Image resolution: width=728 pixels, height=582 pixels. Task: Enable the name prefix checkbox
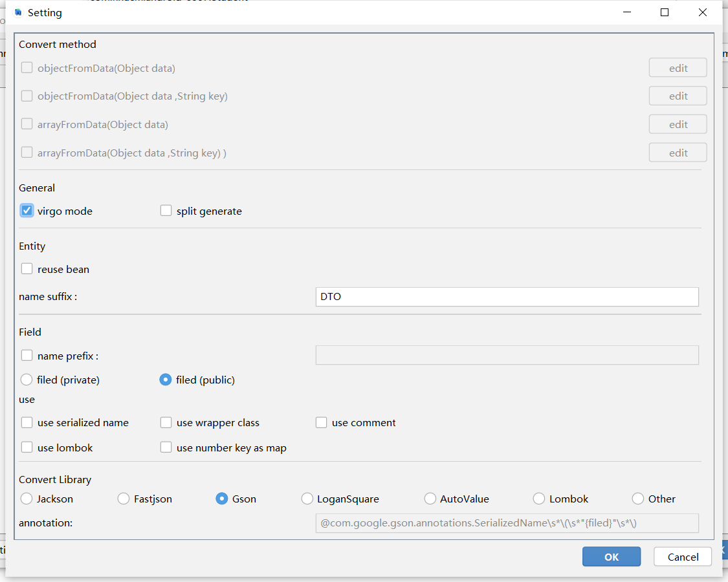[x=27, y=356]
